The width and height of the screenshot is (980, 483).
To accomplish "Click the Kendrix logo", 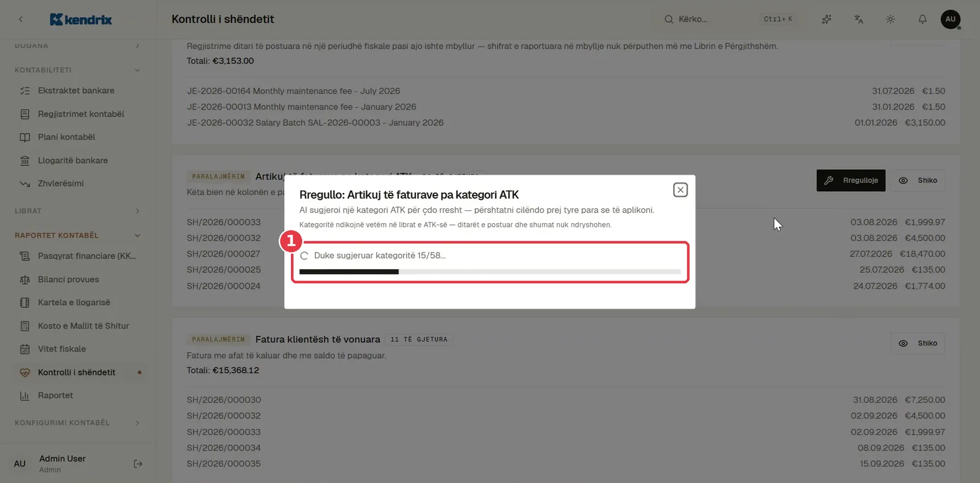I will pos(81,20).
